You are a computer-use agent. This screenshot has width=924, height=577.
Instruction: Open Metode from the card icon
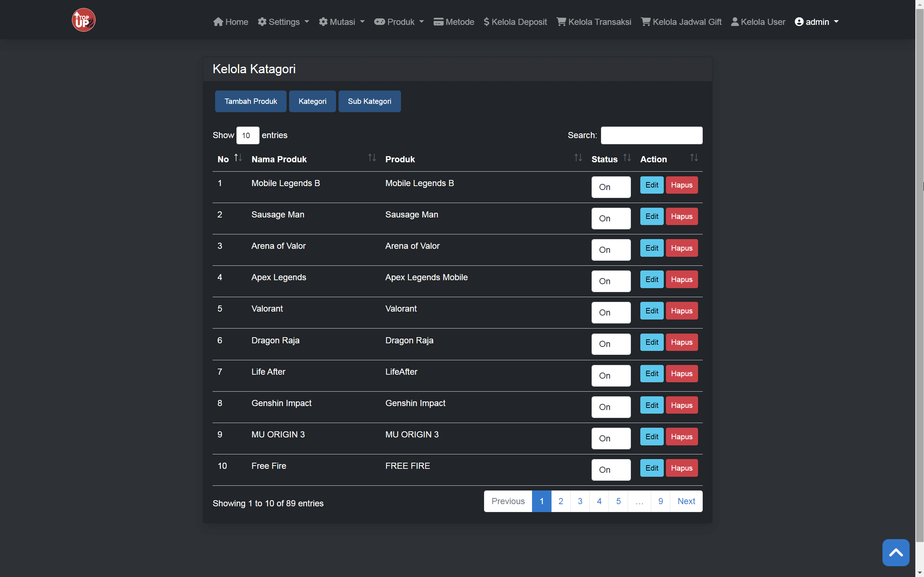click(x=438, y=22)
